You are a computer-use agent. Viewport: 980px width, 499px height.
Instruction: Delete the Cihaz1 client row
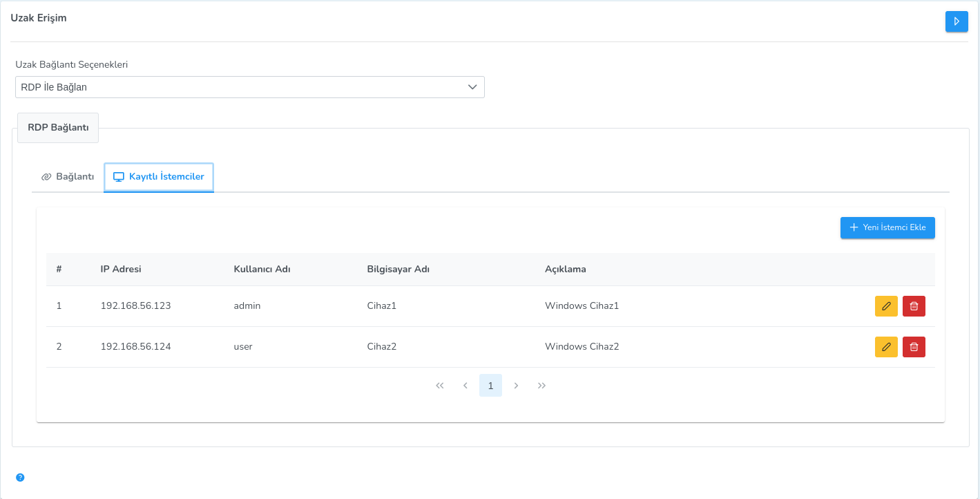(914, 306)
